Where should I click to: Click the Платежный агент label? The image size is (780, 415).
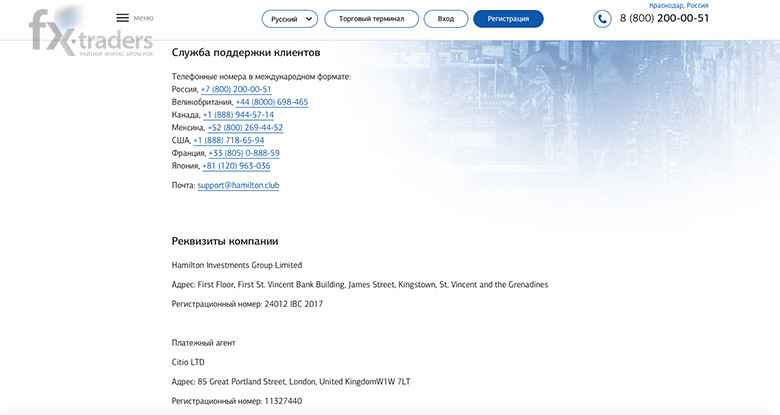point(203,343)
